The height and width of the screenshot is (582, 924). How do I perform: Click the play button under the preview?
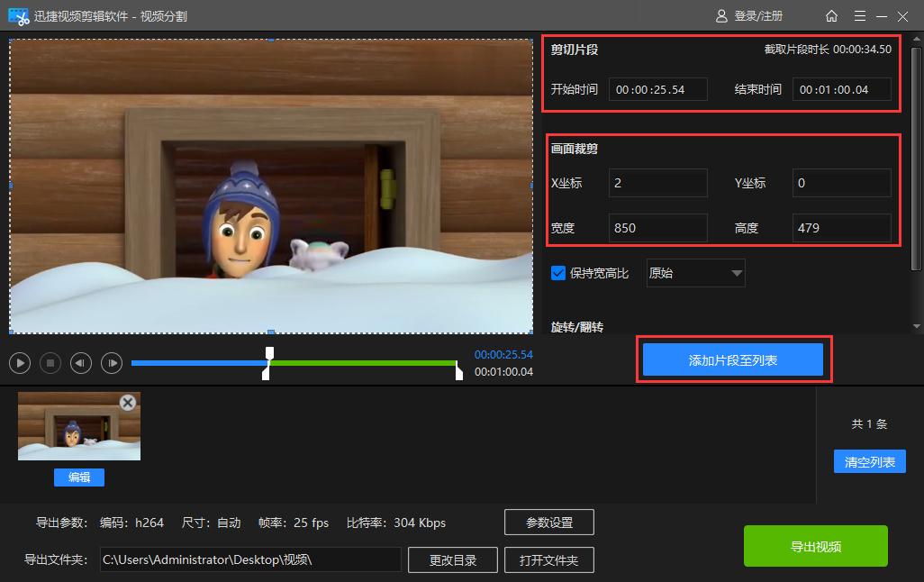[x=20, y=362]
